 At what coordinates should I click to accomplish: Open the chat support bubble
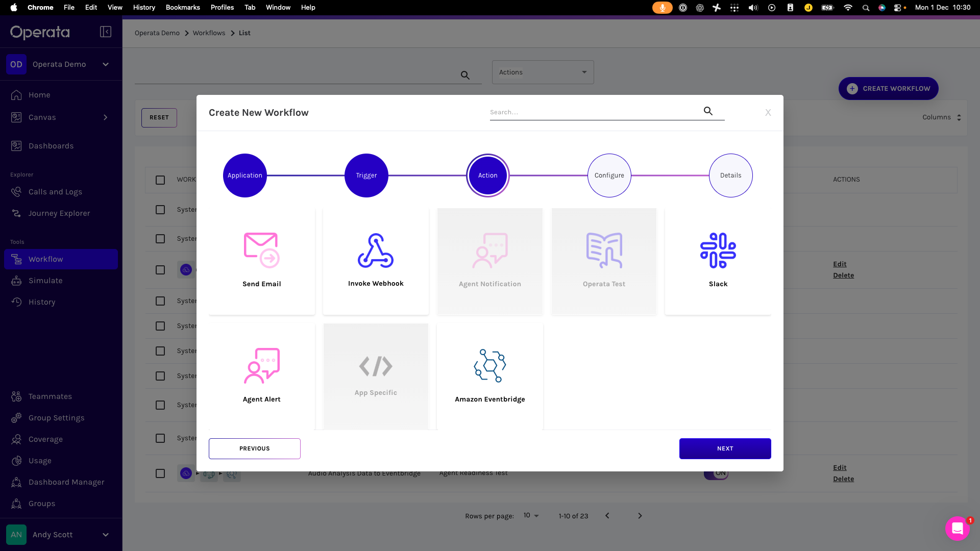pyautogui.click(x=958, y=529)
